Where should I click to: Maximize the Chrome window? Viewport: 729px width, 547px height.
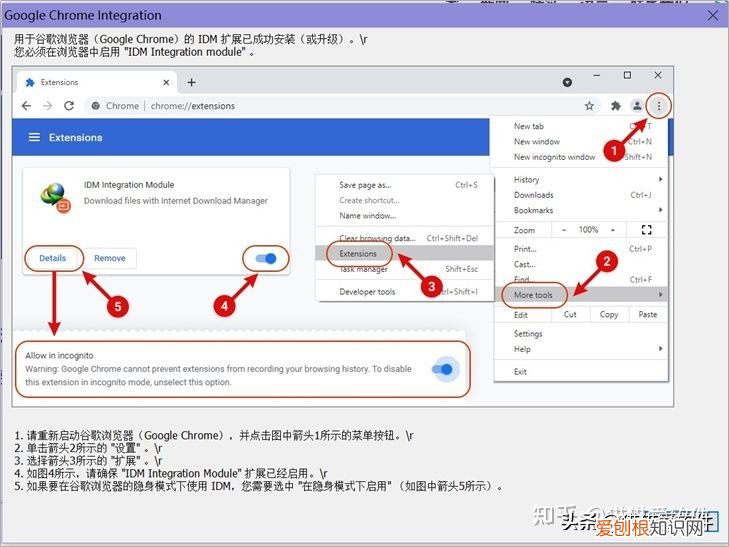(627, 75)
